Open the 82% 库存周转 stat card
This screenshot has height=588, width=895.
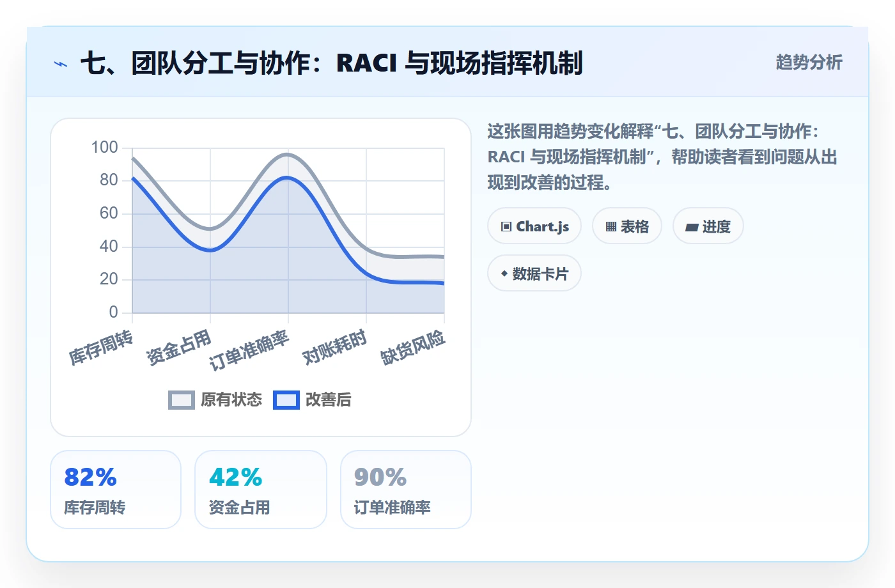point(116,490)
